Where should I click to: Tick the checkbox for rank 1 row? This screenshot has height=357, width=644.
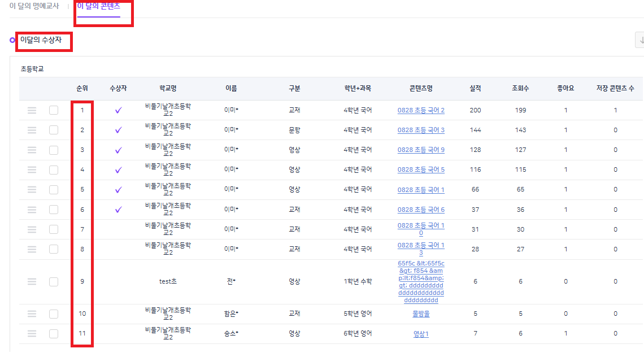pyautogui.click(x=54, y=110)
